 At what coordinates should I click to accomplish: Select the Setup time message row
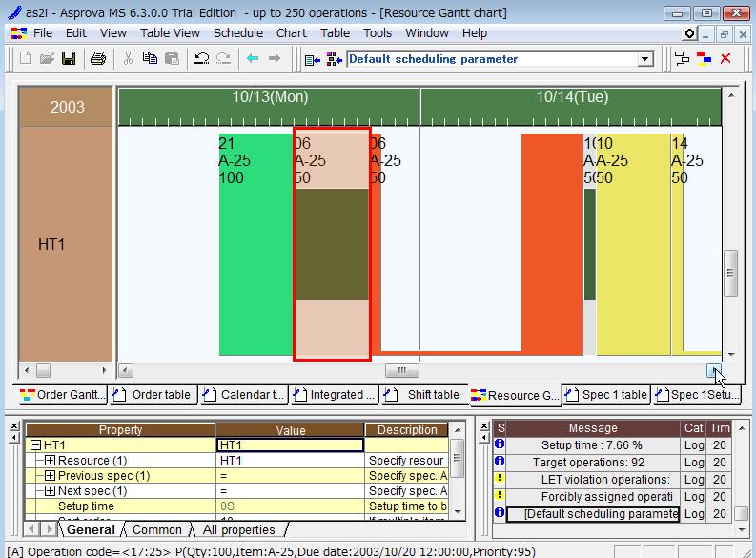coord(592,445)
